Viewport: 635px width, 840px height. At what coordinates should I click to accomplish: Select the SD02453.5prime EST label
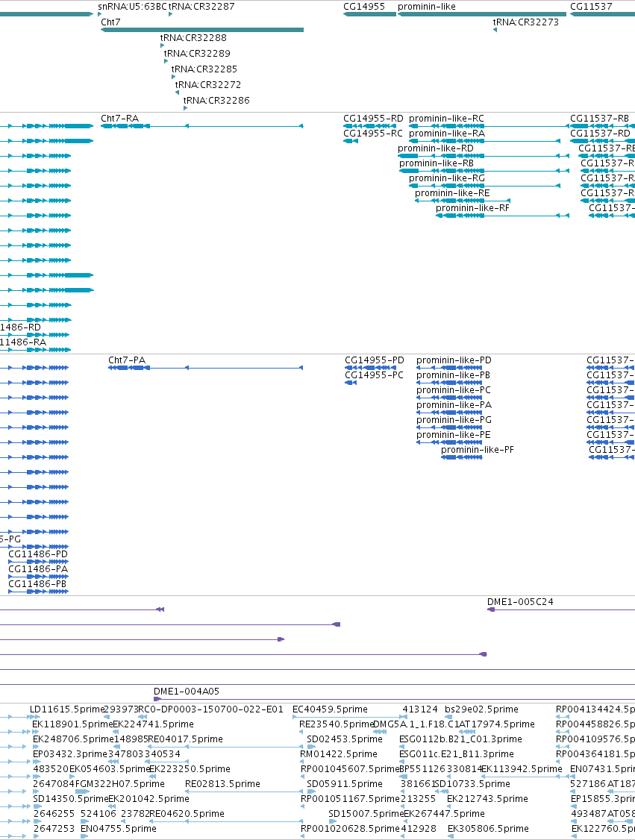click(345, 739)
